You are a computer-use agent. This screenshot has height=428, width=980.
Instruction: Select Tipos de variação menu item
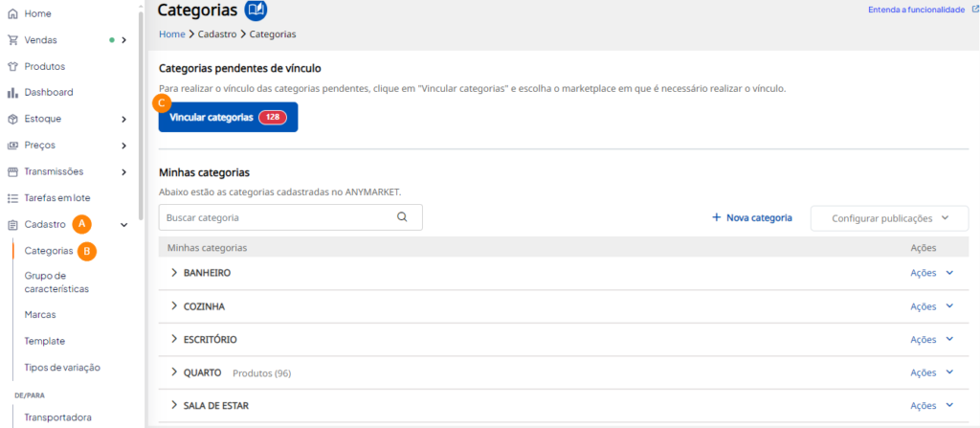(62, 368)
